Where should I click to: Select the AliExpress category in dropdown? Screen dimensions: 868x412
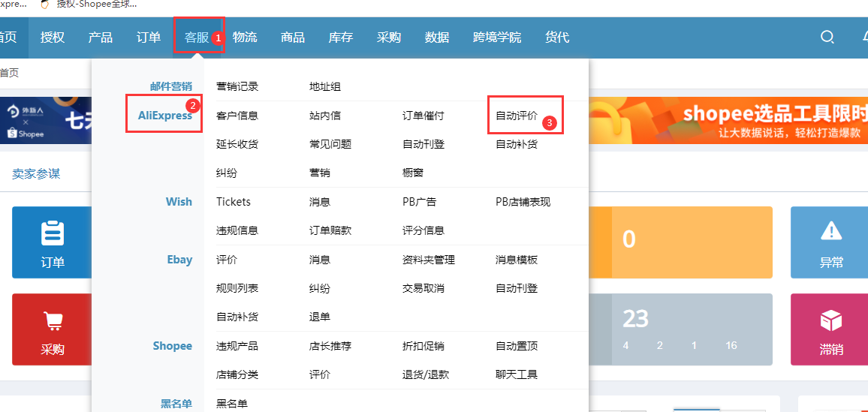tap(165, 116)
